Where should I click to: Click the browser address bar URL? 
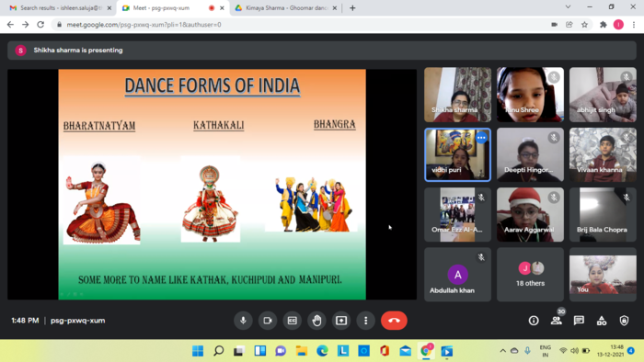point(144,25)
